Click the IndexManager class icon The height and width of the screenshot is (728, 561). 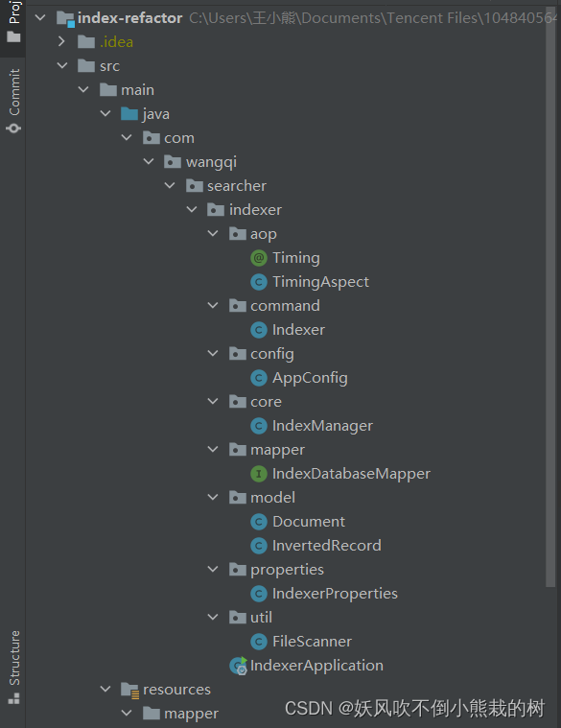[259, 425]
